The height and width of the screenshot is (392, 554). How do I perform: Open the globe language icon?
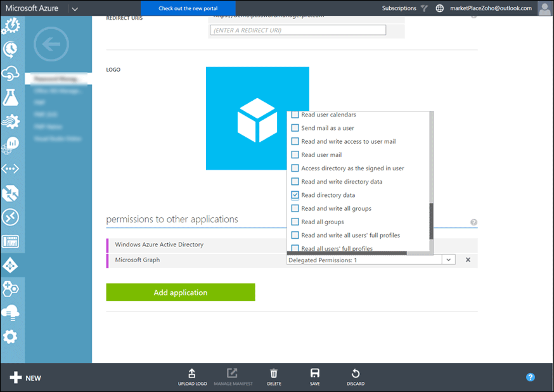[439, 8]
